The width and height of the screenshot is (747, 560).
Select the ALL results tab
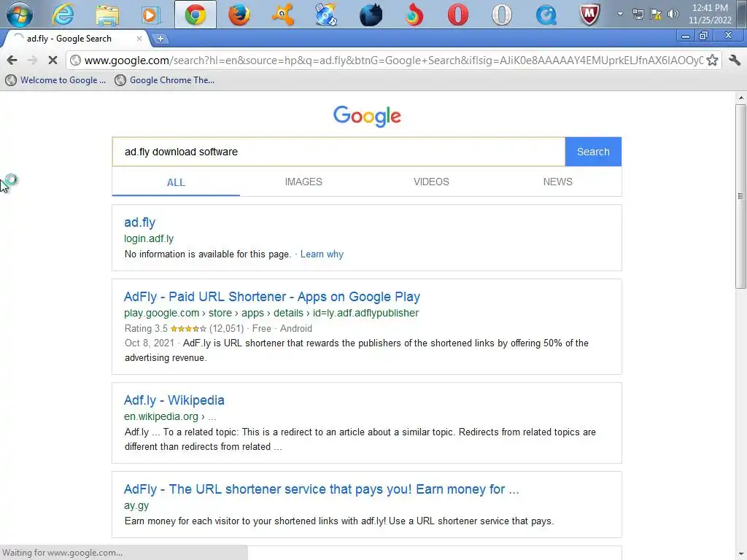point(176,182)
